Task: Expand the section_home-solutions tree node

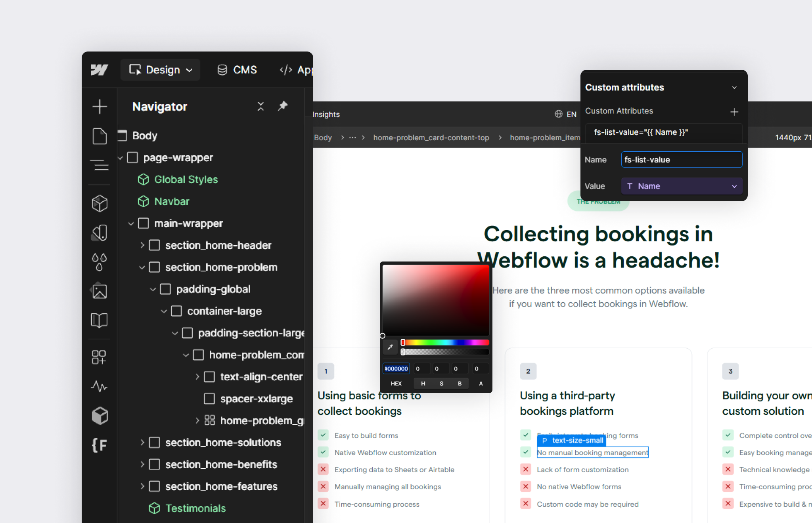Action: tap(142, 443)
